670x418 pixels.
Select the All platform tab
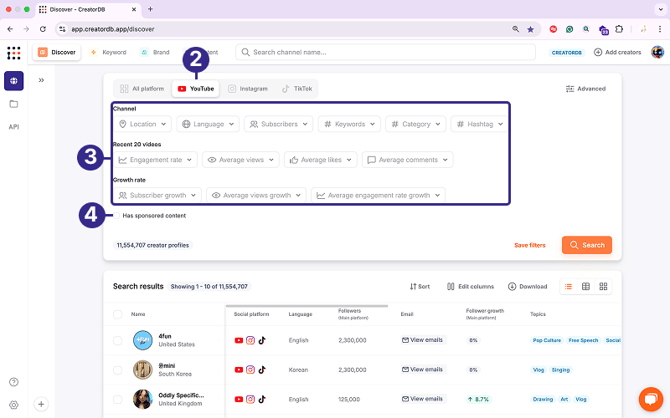click(x=142, y=88)
